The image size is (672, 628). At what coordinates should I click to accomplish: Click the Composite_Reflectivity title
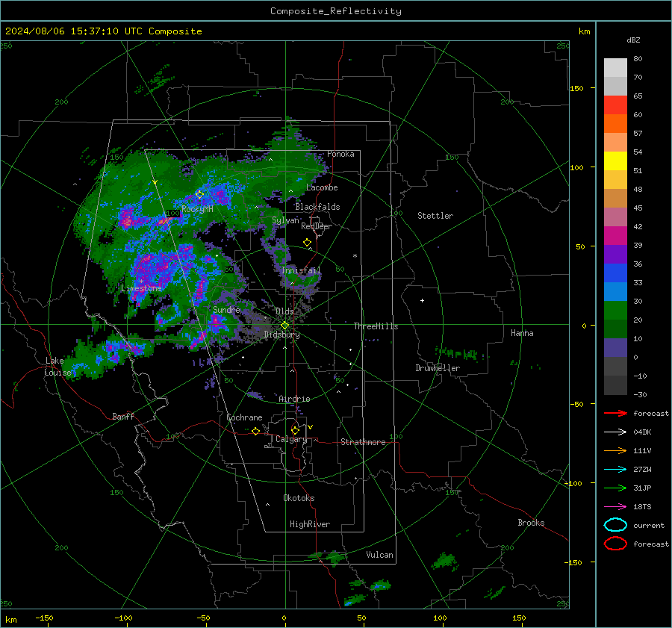[335, 11]
